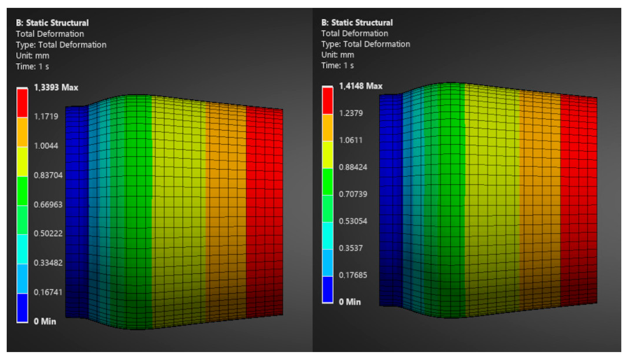Click the '1,4148 Max' legend value
Screen dimensions: 628x364
[361, 86]
